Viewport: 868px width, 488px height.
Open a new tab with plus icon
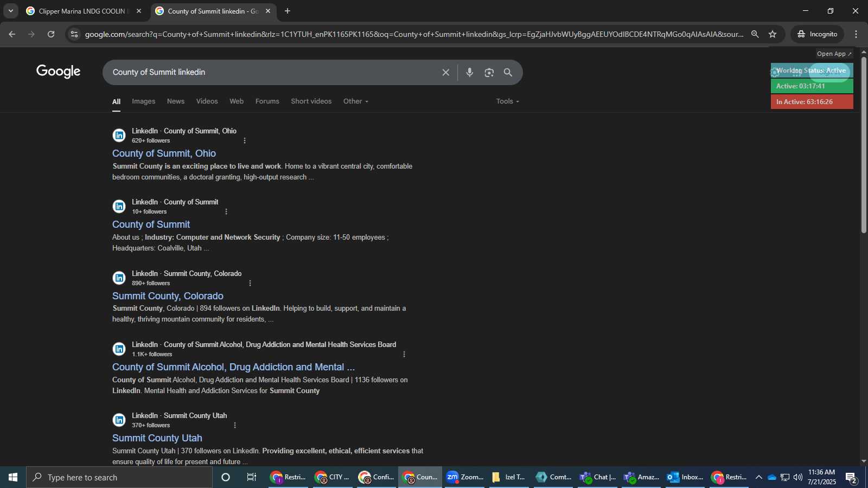click(288, 11)
